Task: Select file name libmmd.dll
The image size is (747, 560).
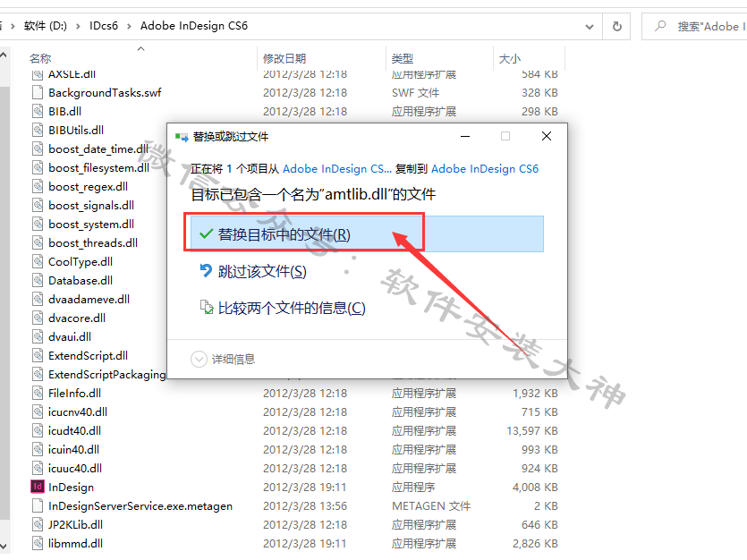Action: click(75, 543)
